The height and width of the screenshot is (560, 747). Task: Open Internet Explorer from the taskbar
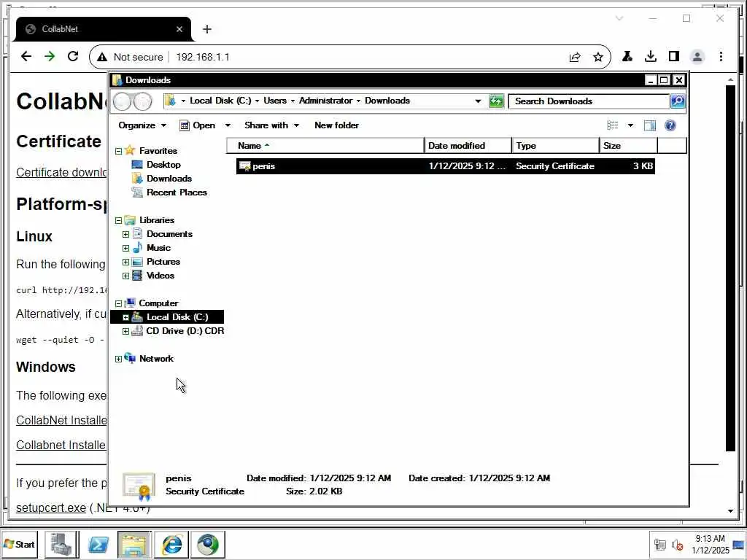tap(171, 544)
